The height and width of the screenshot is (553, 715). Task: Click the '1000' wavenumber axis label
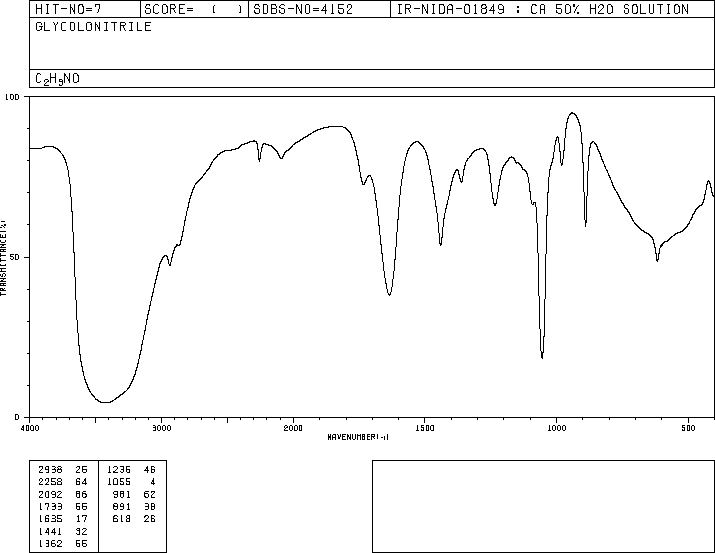[556, 428]
